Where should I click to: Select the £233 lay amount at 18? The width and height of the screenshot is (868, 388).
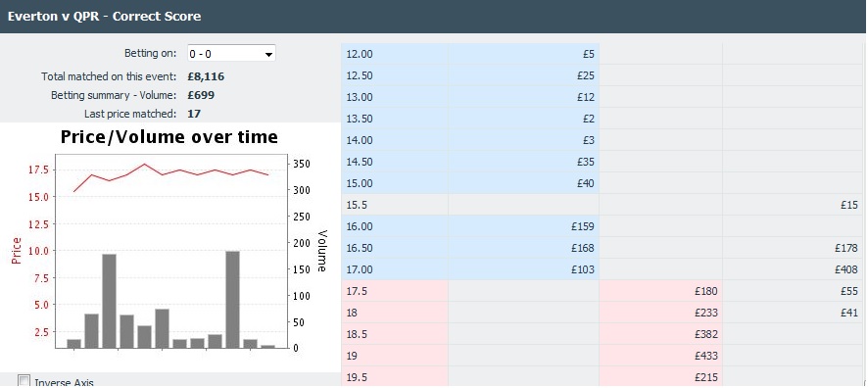click(705, 313)
